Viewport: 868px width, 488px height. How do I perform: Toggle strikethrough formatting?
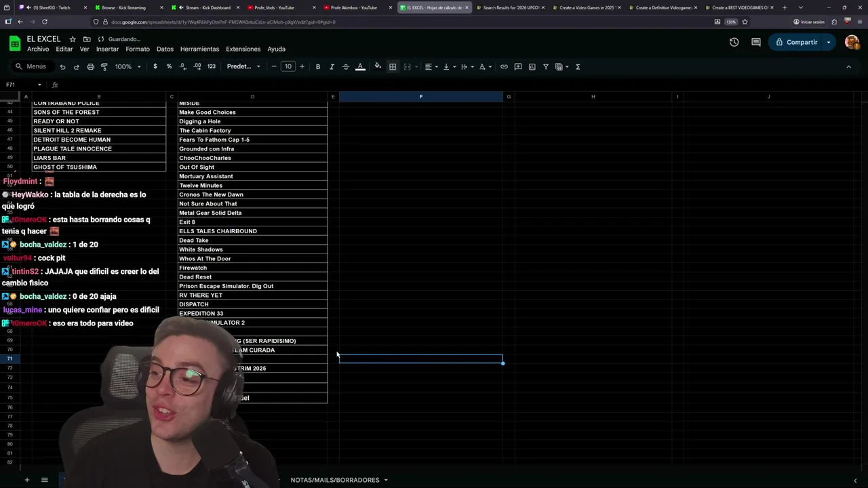pos(345,66)
